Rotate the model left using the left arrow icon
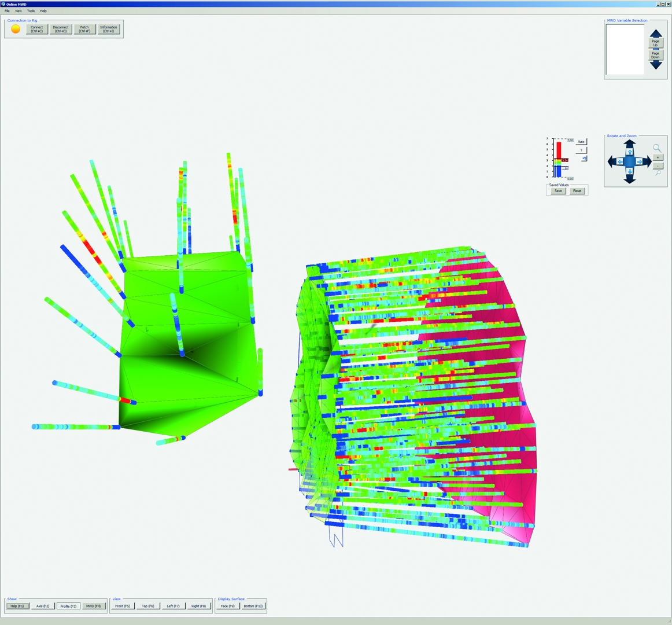 [x=621, y=161]
